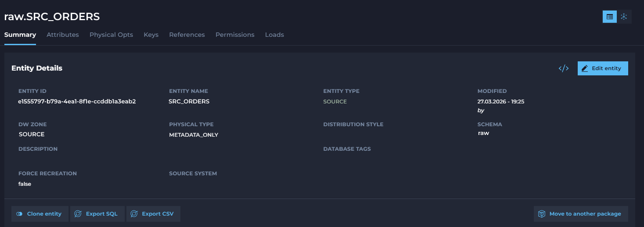Screen dimensions: 644x227
Task: Click the Edit entity button
Action: coord(603,68)
